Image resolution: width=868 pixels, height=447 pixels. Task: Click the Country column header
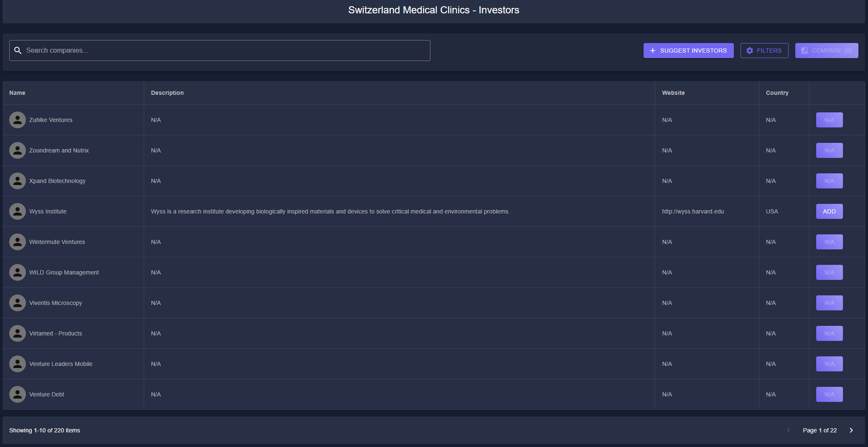(x=777, y=93)
